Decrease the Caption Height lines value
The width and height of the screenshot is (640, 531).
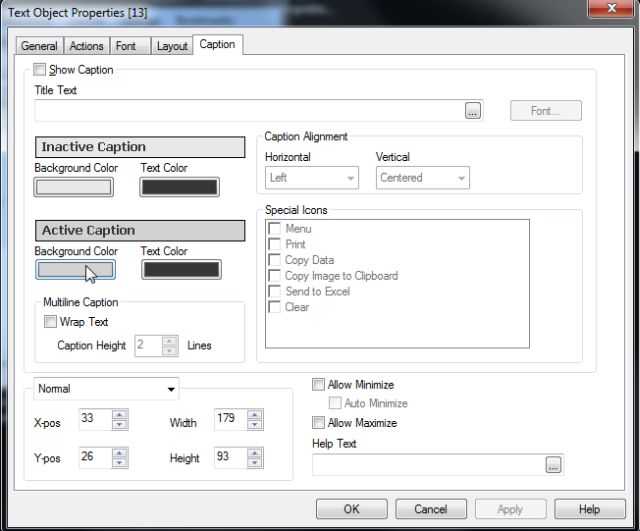coord(170,351)
